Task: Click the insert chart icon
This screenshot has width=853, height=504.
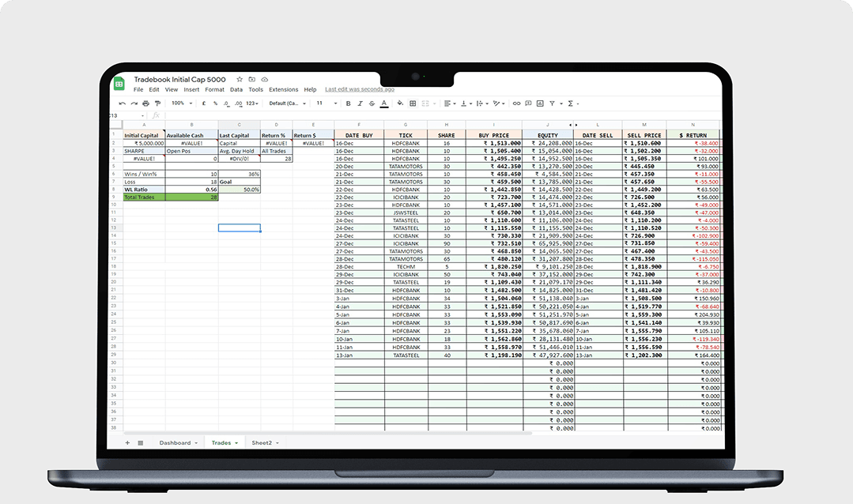Action: (540, 103)
